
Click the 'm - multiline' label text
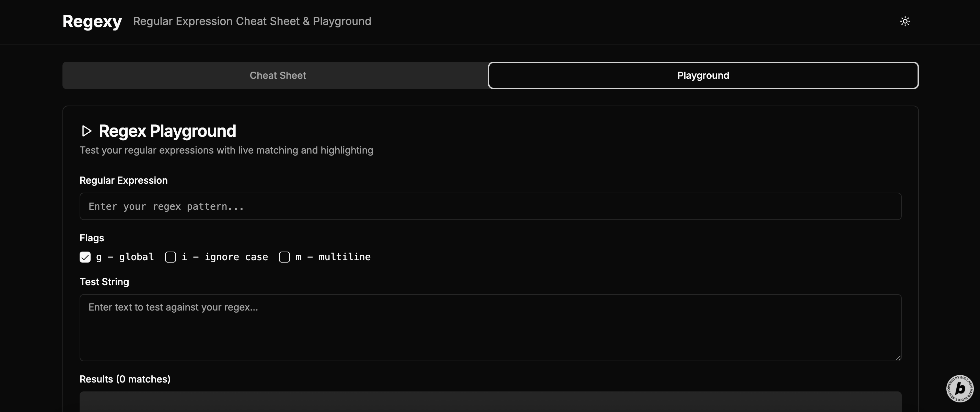pos(333,257)
